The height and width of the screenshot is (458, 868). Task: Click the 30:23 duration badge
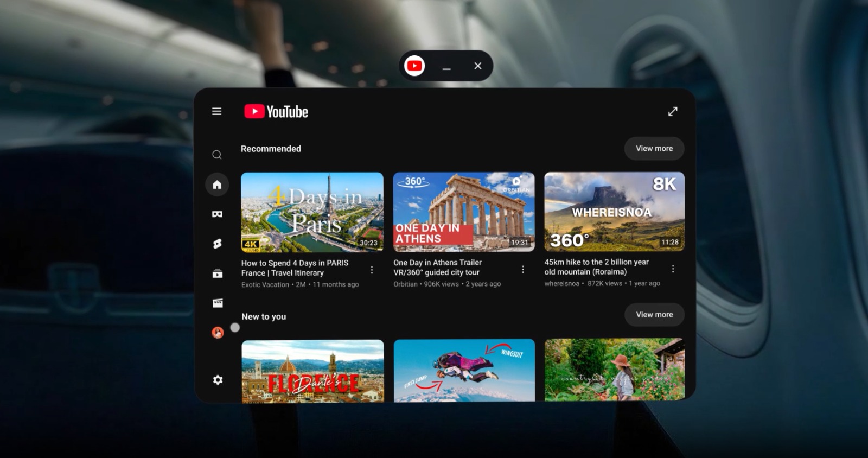[368, 243]
